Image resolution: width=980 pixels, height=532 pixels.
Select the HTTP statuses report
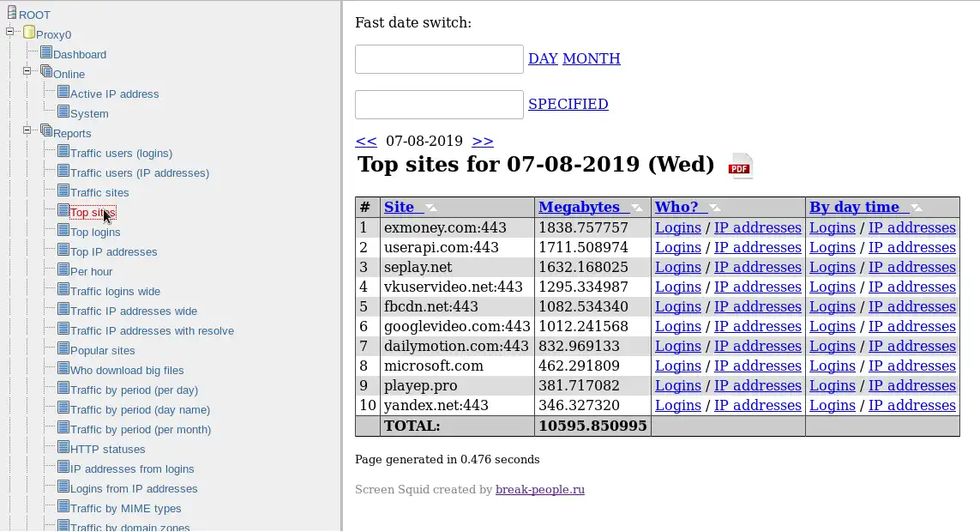coord(108,450)
